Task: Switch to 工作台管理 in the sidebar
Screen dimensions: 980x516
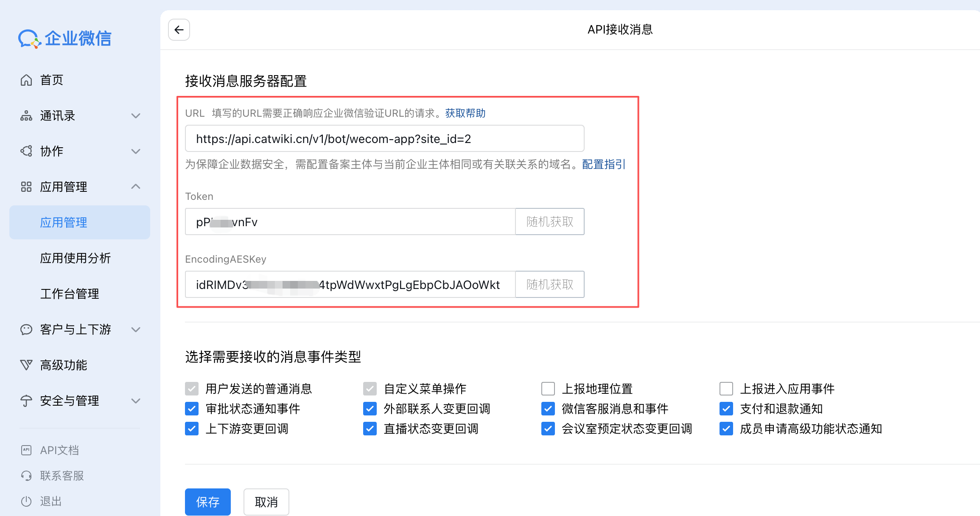Action: (x=70, y=294)
